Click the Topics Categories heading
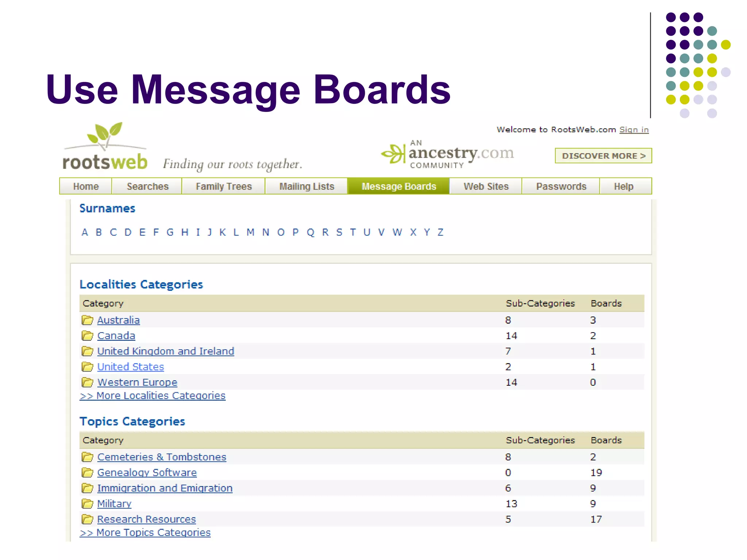747x560 pixels. 132,421
